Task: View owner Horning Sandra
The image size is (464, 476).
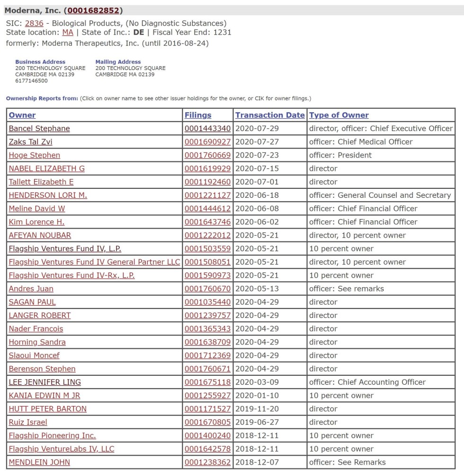Action: [37, 342]
